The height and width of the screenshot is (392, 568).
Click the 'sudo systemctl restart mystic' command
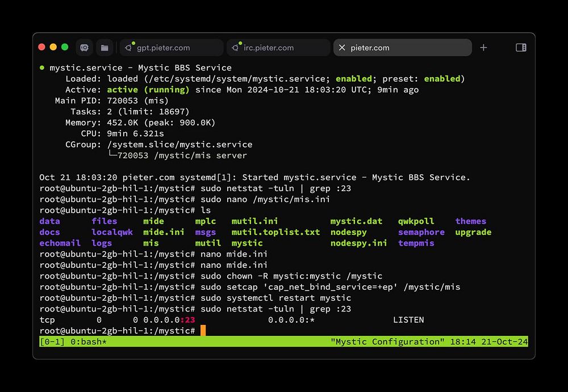275,298
